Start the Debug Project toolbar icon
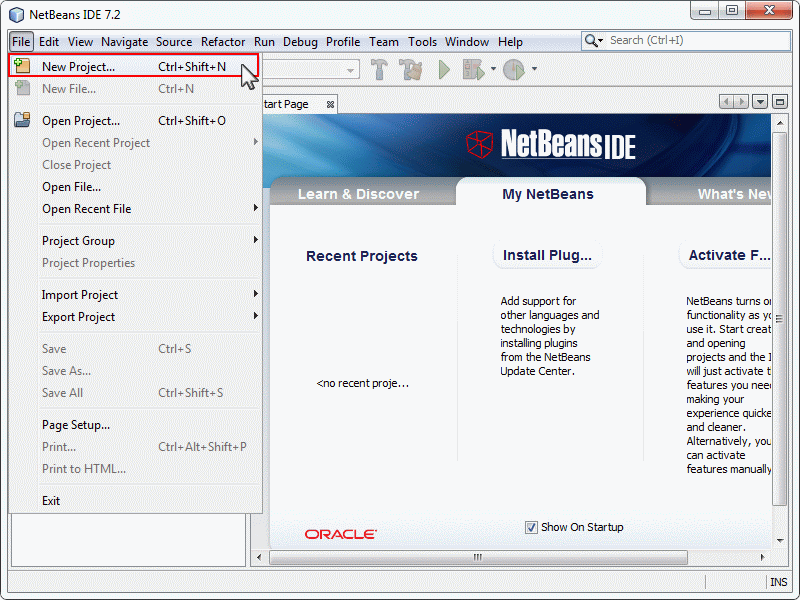This screenshot has width=800, height=600. (472, 70)
